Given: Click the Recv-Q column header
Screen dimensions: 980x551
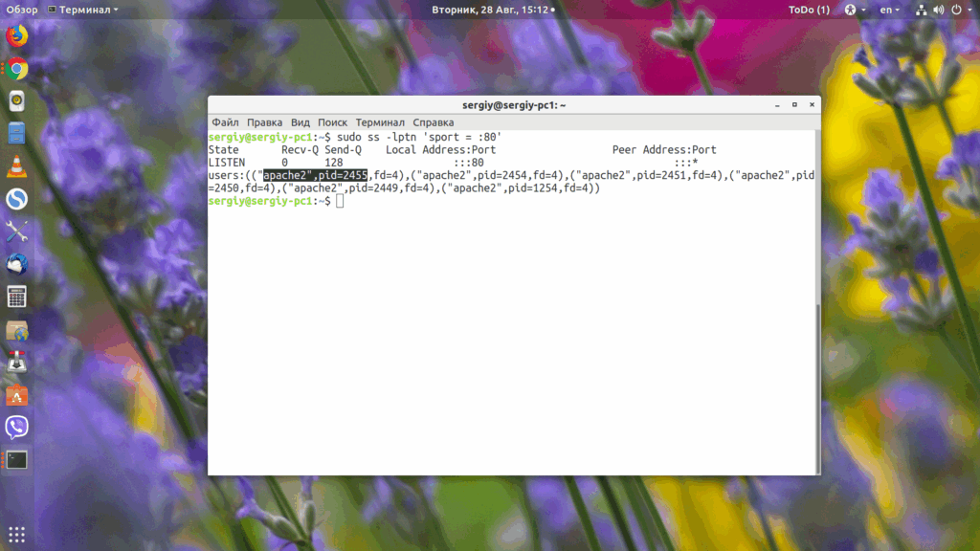Looking at the screenshot, I should click(x=300, y=150).
